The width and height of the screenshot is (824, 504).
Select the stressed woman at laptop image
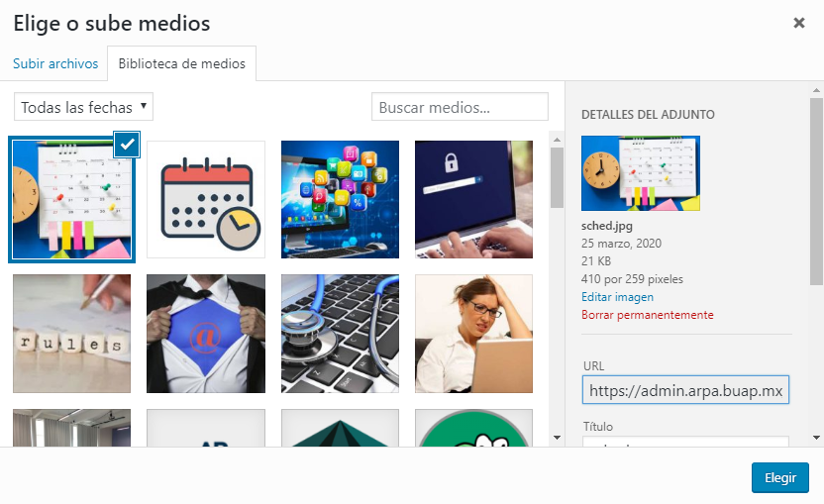[x=474, y=334]
